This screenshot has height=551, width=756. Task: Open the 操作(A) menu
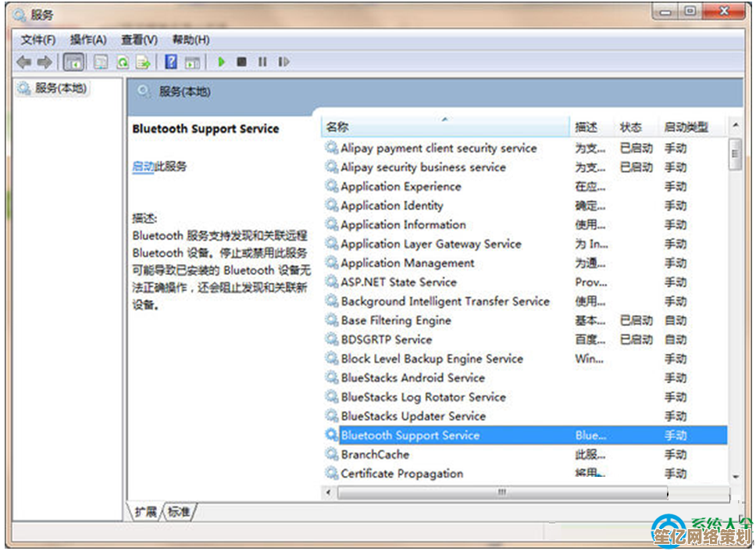(87, 40)
